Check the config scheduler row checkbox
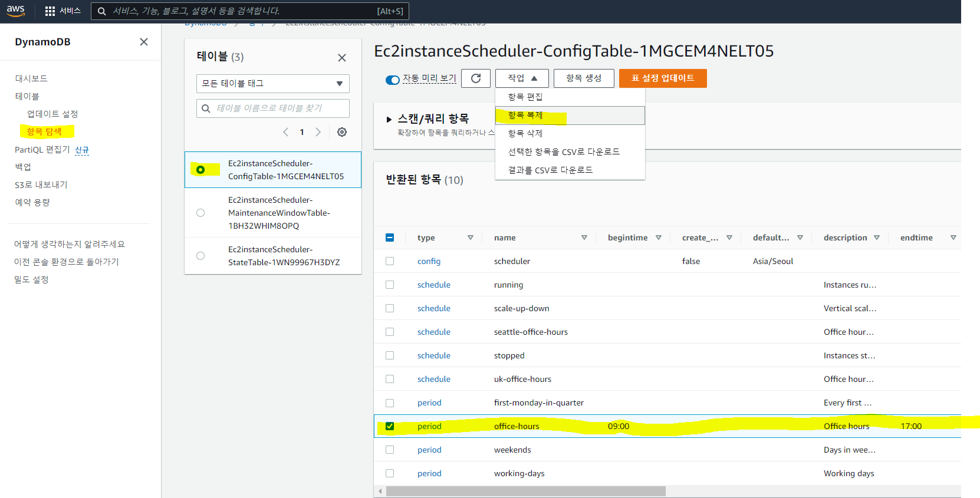980x498 pixels. coord(390,261)
